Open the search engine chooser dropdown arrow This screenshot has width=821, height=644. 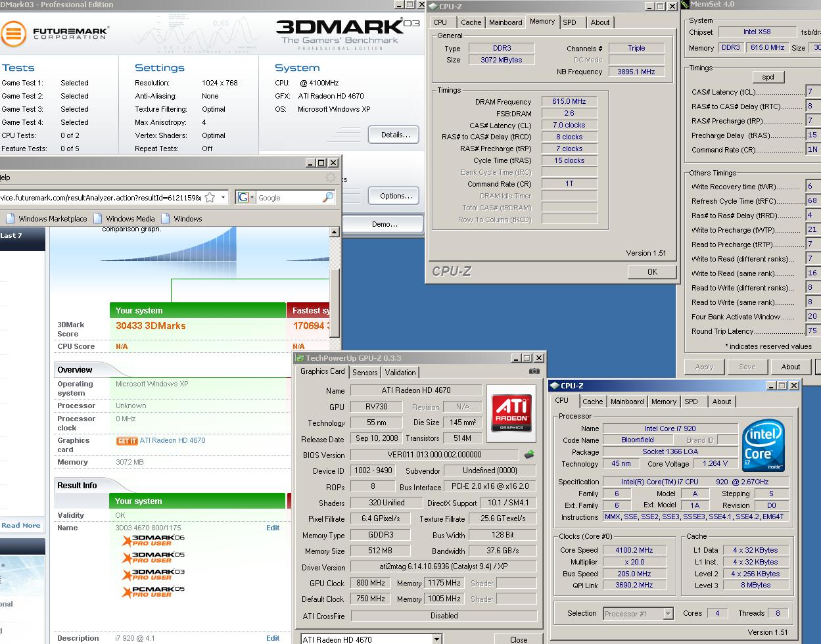point(251,197)
